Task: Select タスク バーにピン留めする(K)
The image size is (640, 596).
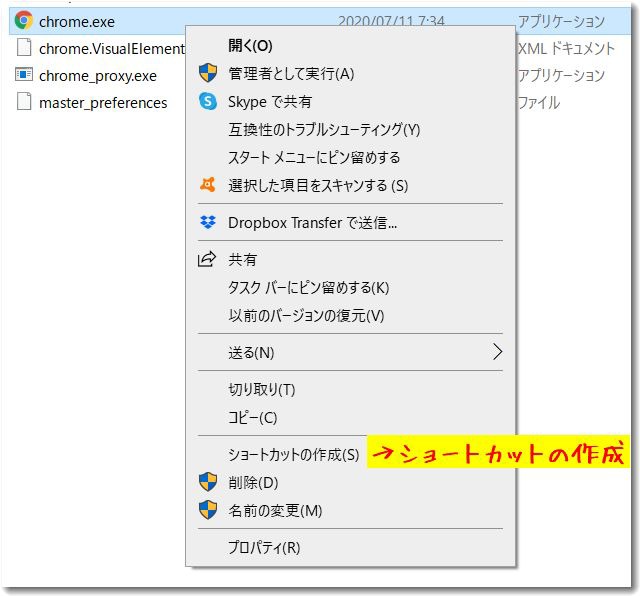Action: [309, 287]
